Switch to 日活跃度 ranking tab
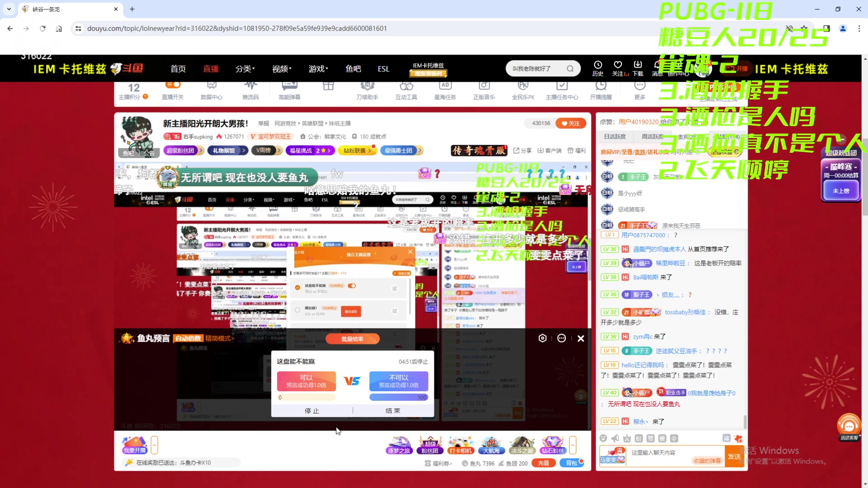Image resolution: width=868 pixels, height=488 pixels. coord(615,136)
